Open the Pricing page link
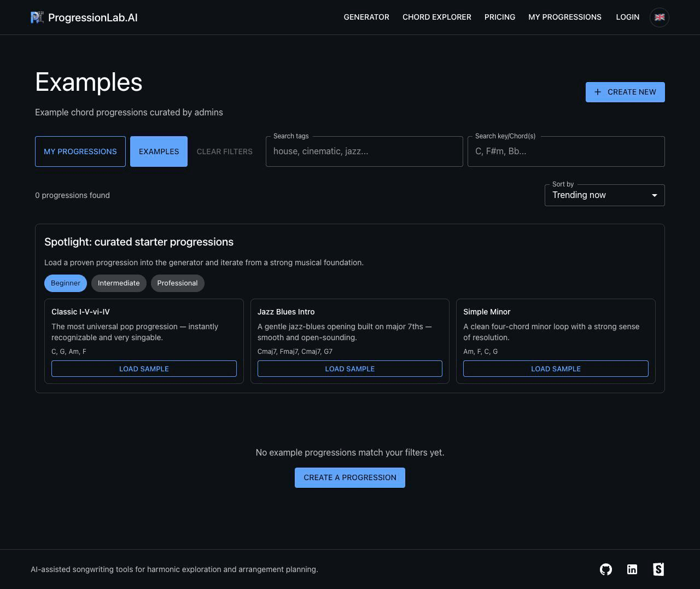The image size is (700, 589). coord(500,18)
